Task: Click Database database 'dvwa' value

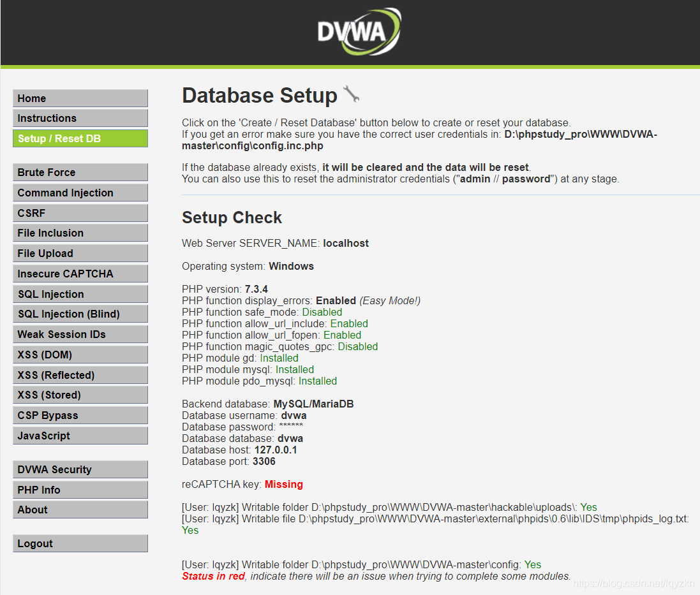Action: click(x=290, y=439)
